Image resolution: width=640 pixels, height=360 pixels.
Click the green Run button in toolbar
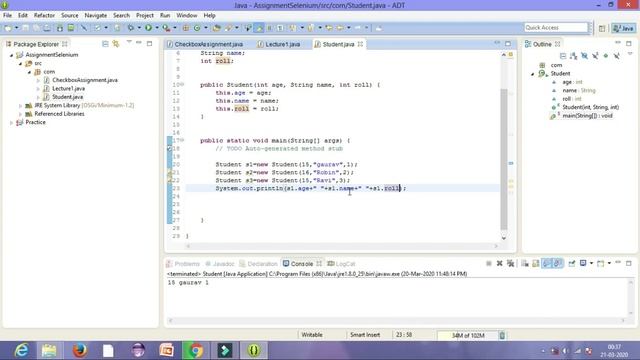[149, 28]
